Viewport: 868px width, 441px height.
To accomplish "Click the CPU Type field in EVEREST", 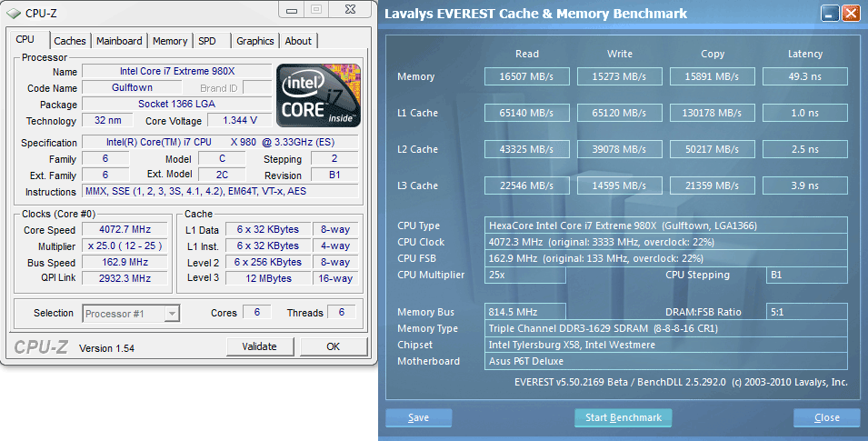I will coord(666,226).
